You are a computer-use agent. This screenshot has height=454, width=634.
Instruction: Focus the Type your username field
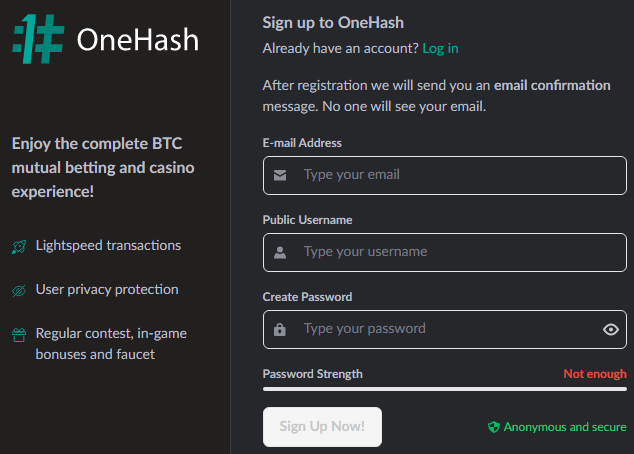445,252
